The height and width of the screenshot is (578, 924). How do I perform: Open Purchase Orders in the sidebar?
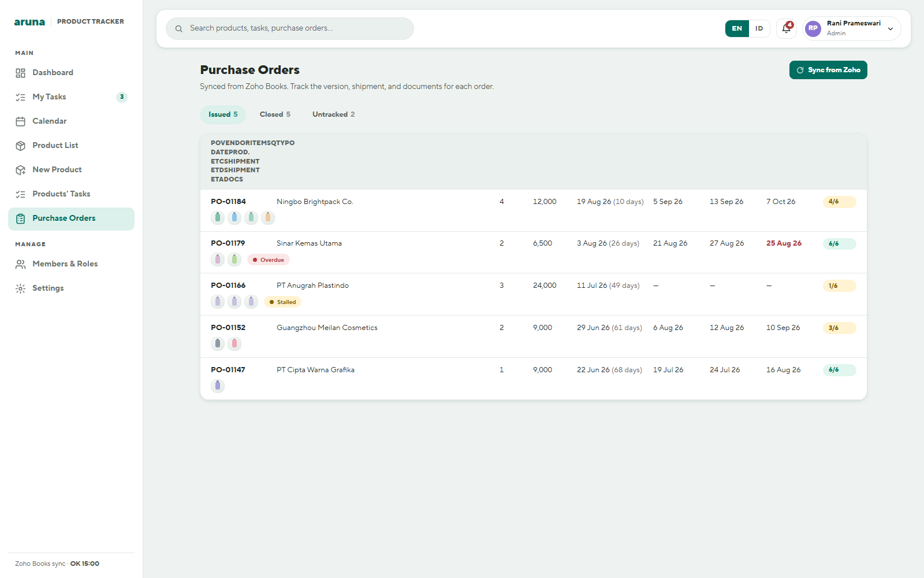71,218
